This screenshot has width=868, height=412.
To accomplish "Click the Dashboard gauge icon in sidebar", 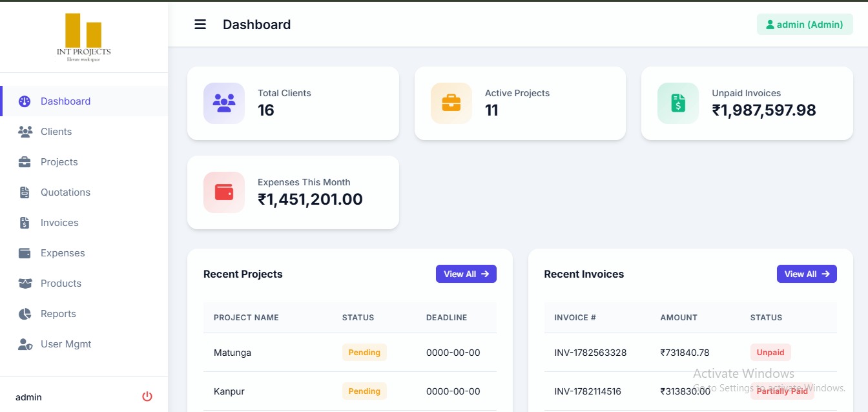I will (x=25, y=101).
